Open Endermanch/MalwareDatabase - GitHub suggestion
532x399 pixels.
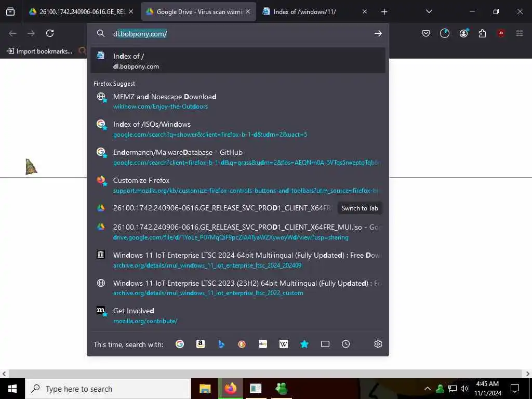[238, 157]
